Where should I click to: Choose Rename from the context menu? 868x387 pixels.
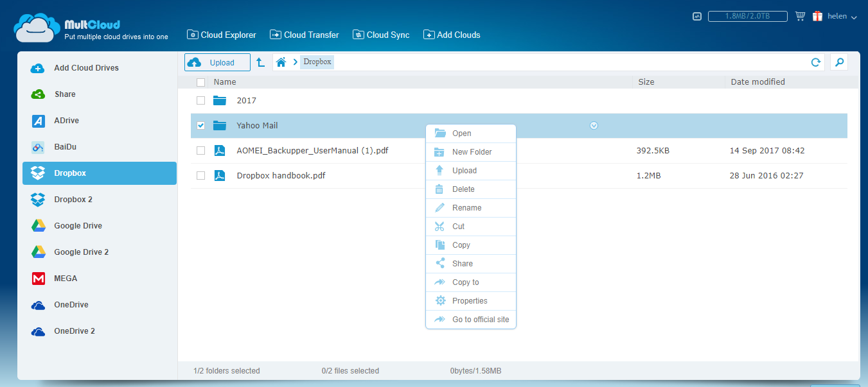[x=466, y=208]
